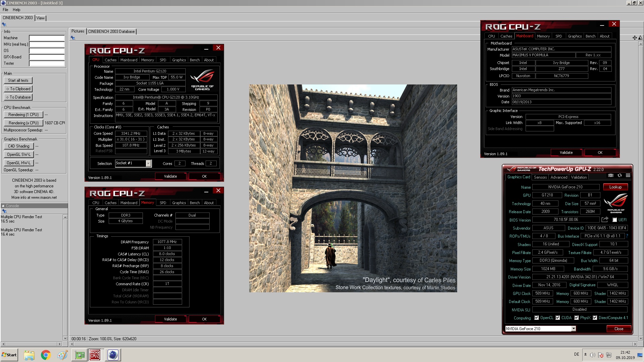Click the CINEBENCH taskbar icon
Screen dimensions: 644x362
pos(113,355)
